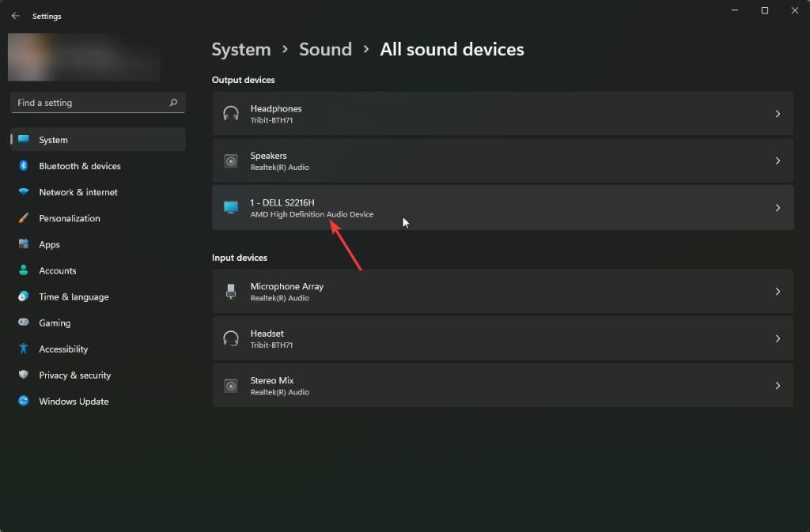810x532 pixels.
Task: Click the 'Output devices' section label
Action: [x=244, y=80]
